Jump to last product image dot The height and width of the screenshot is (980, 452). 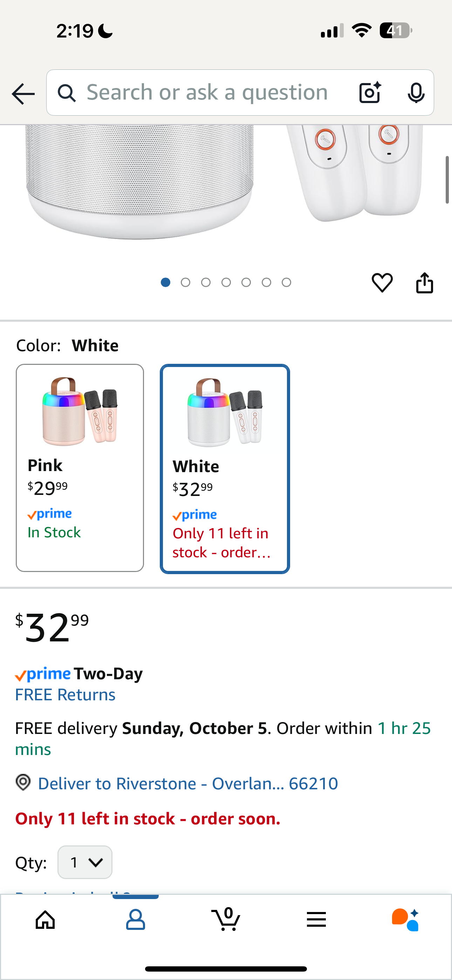coord(287,282)
